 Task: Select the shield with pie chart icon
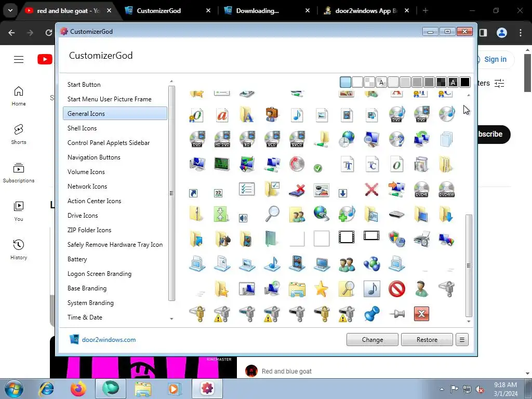point(396,239)
